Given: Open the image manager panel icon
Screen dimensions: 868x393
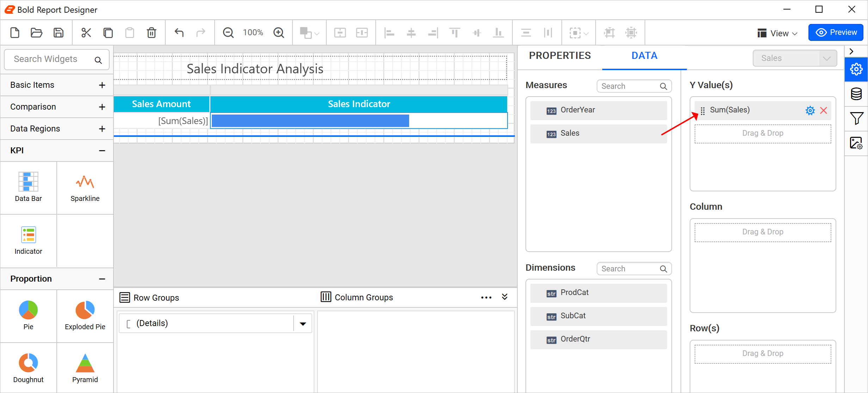Looking at the screenshot, I should click(856, 143).
